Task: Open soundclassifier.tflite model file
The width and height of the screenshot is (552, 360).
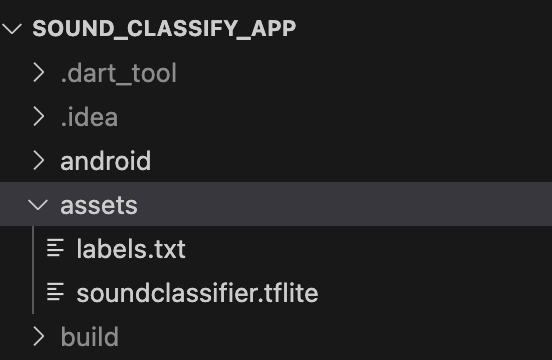Action: click(197, 293)
